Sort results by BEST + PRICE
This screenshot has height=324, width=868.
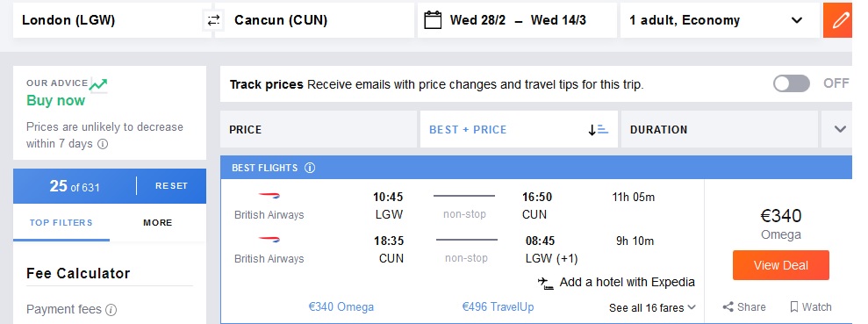point(519,130)
